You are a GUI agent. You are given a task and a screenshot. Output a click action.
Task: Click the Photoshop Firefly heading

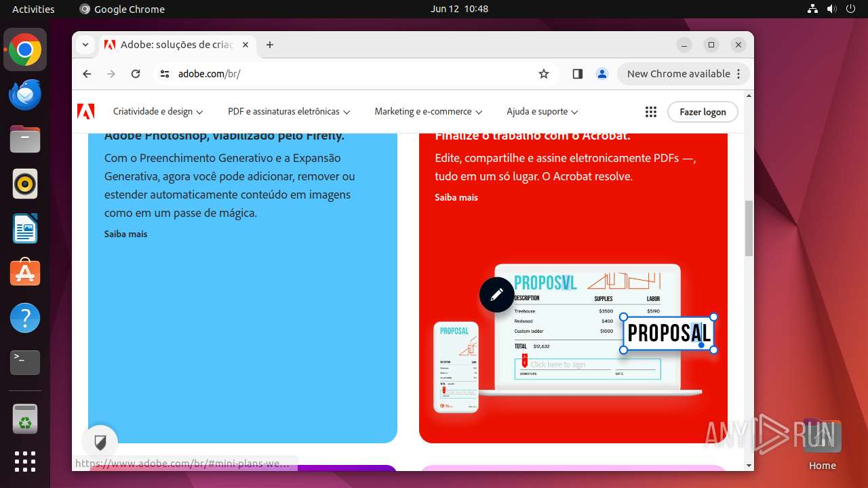click(x=224, y=136)
